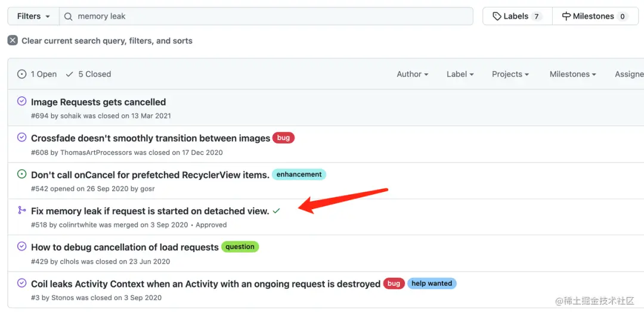Screen dimensions: 644x315
Task: Click the closed icon beside cancellation debug issue
Action: 22,247
